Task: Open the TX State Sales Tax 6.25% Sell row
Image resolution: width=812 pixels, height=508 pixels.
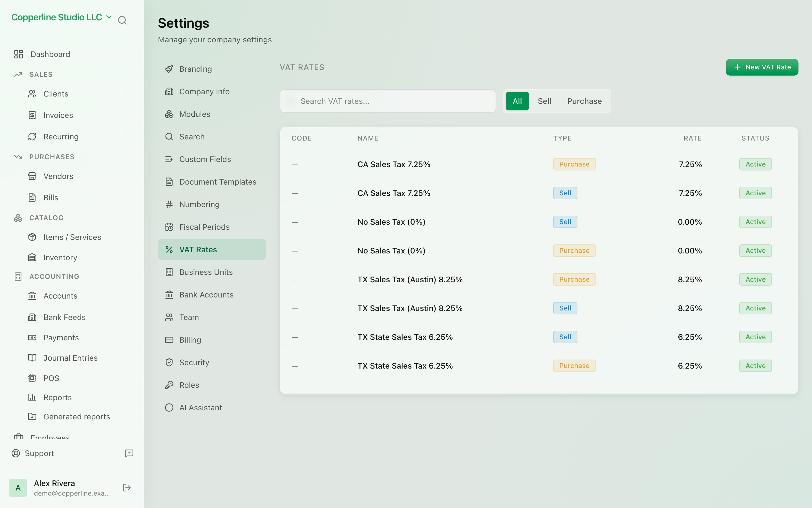Action: [539, 337]
